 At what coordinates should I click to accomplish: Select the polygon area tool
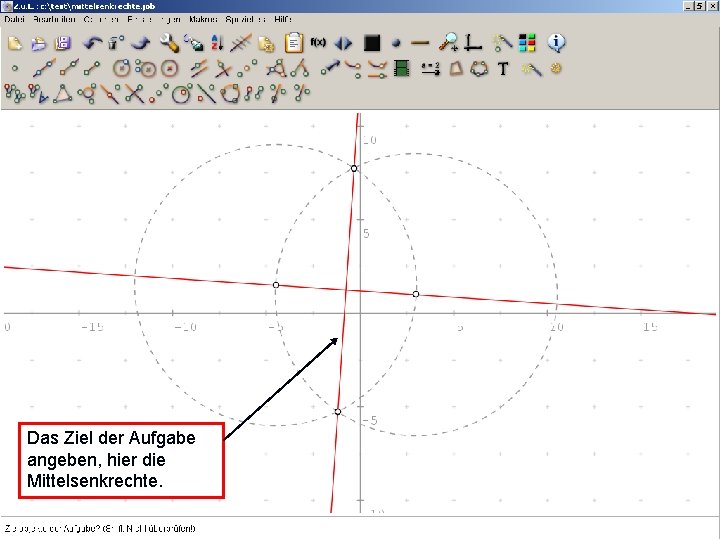coord(456,69)
